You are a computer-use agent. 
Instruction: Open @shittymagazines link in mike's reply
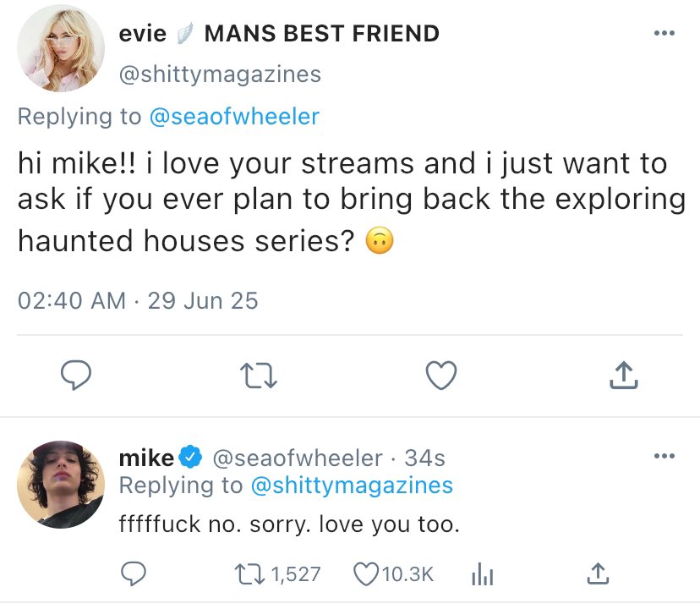[x=352, y=485]
